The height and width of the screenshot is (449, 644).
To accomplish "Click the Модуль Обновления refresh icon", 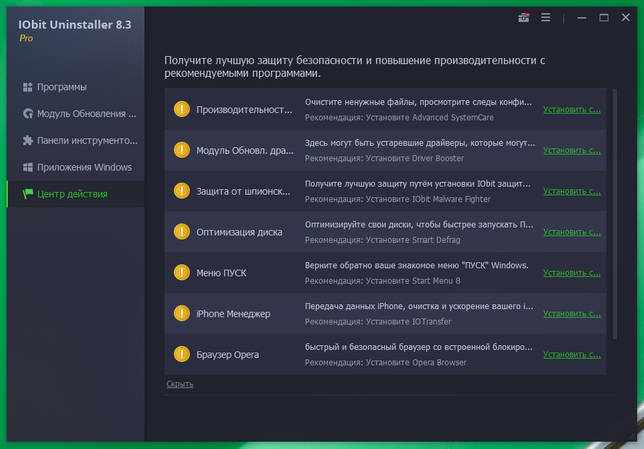I will 28,114.
